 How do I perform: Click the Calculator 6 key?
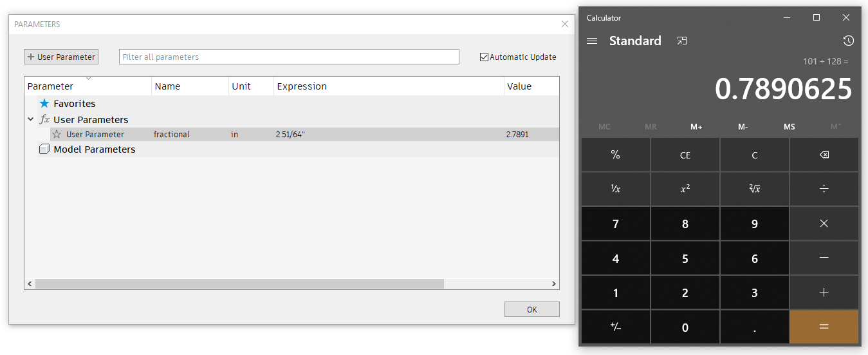pyautogui.click(x=755, y=258)
